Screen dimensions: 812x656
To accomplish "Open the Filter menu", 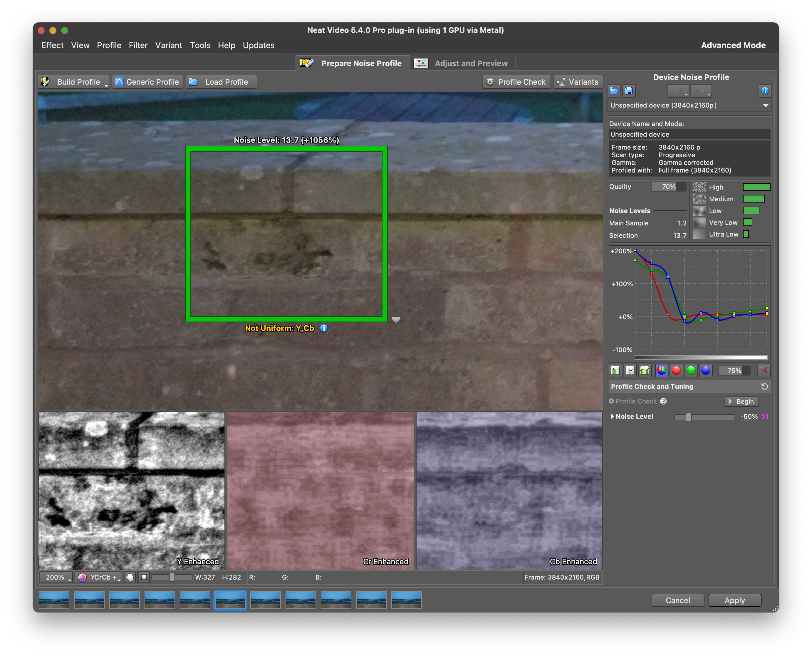I will (138, 45).
